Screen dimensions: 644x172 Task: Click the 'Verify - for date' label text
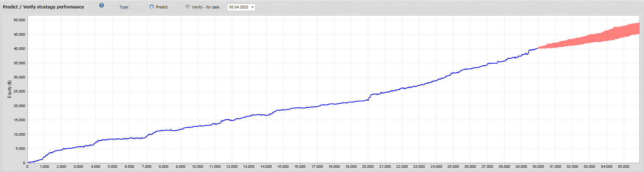[x=205, y=7]
